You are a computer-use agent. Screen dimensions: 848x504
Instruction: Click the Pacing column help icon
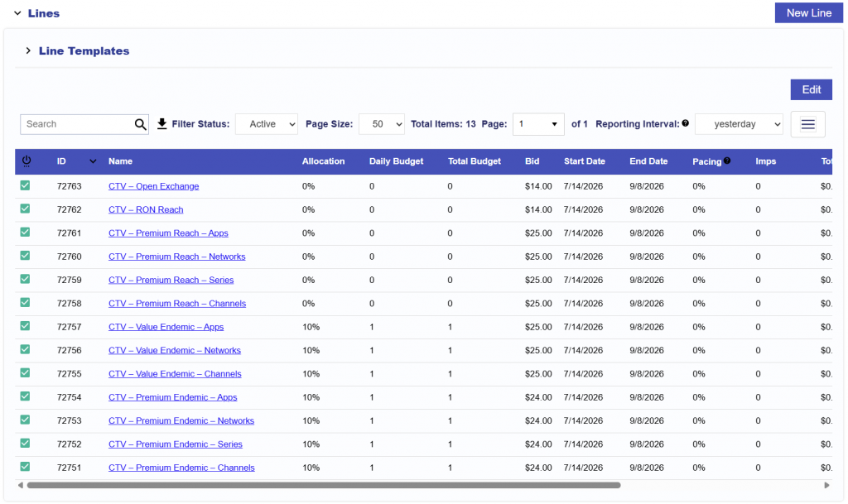727,161
